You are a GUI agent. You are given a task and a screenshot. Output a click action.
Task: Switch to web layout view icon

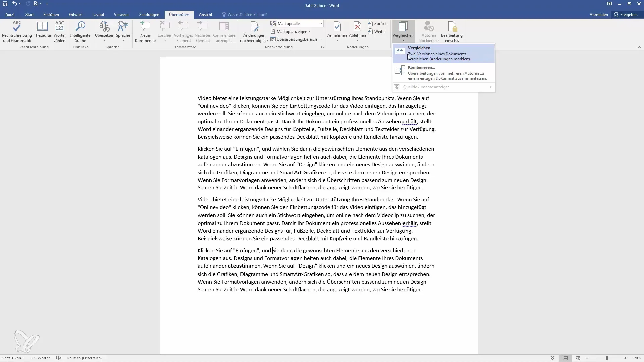578,358
